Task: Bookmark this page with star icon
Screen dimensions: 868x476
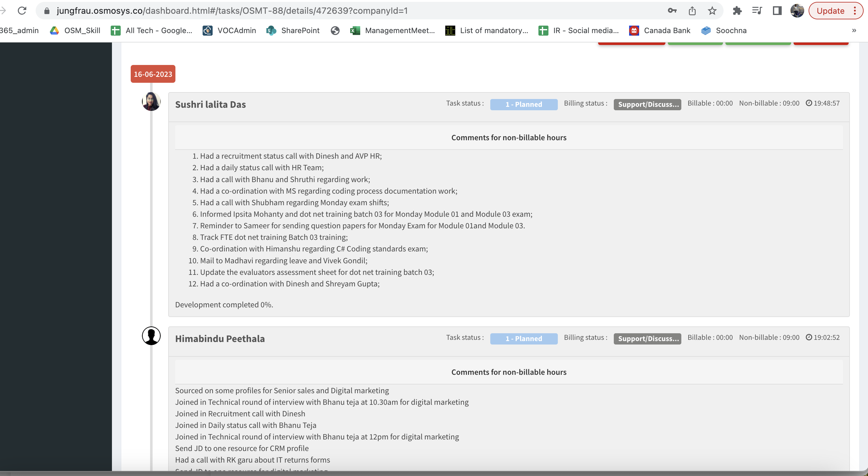Action: pyautogui.click(x=712, y=11)
